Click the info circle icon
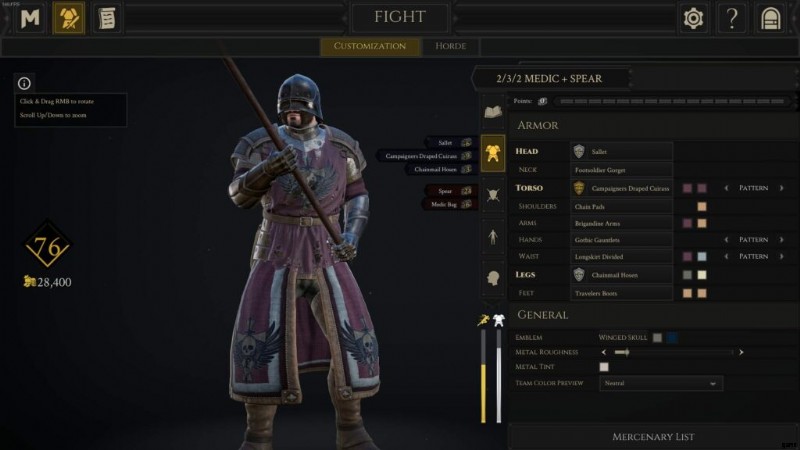800x450 pixels. click(24, 83)
